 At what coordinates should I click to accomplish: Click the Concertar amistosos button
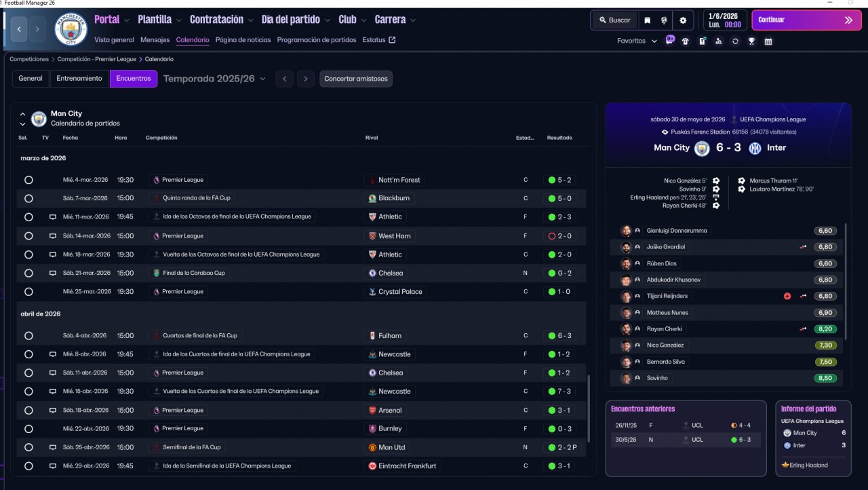(x=356, y=79)
